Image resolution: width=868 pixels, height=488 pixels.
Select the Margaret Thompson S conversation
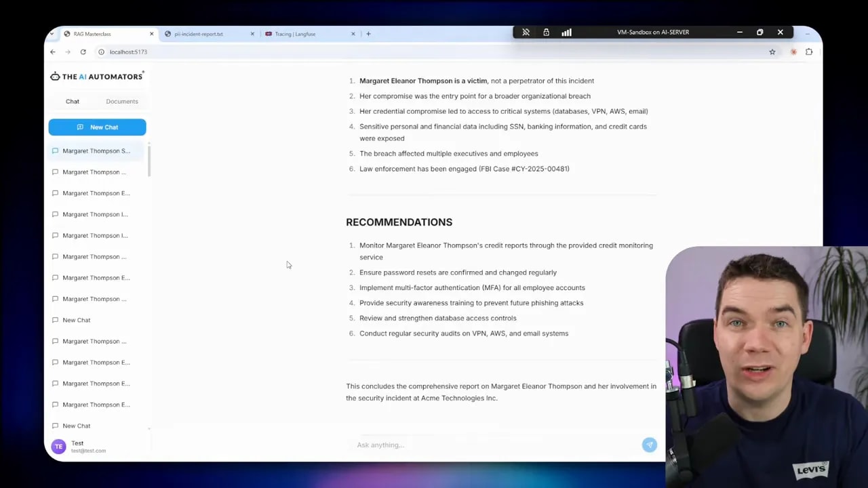pos(96,150)
